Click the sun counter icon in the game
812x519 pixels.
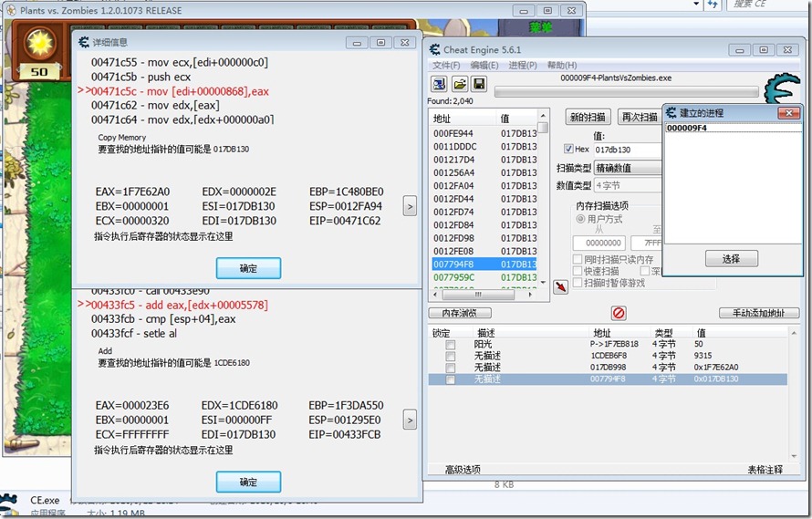click(x=40, y=43)
